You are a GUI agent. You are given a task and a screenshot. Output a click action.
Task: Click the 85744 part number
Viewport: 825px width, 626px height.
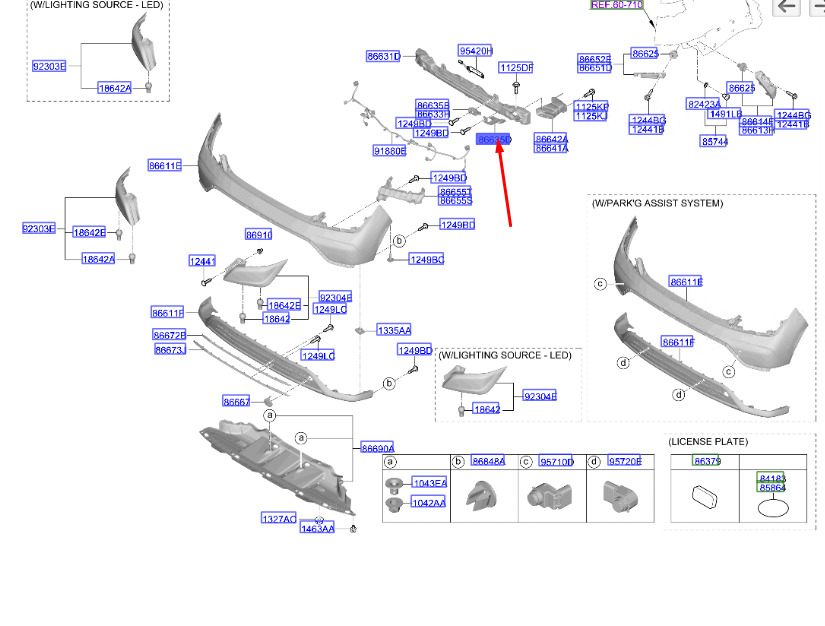[714, 142]
